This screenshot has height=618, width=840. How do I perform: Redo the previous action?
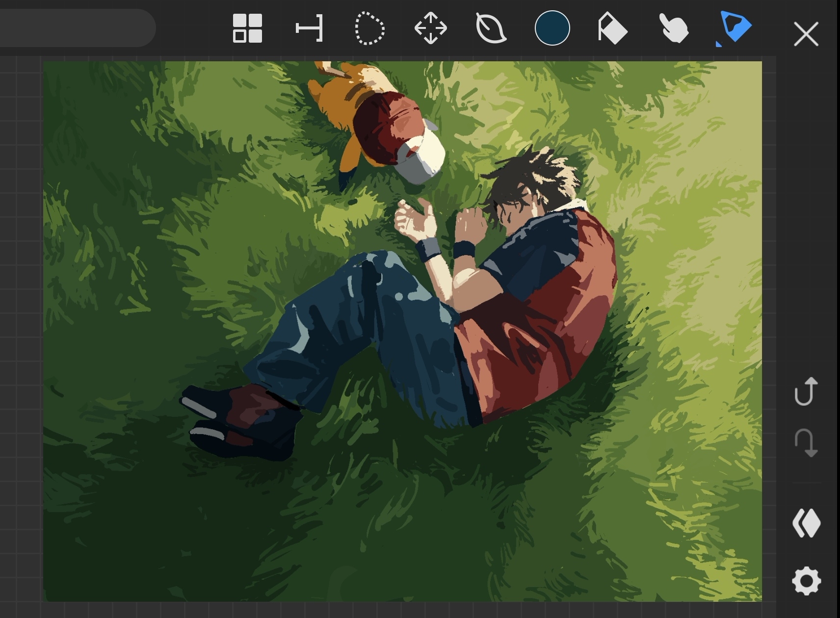click(806, 443)
